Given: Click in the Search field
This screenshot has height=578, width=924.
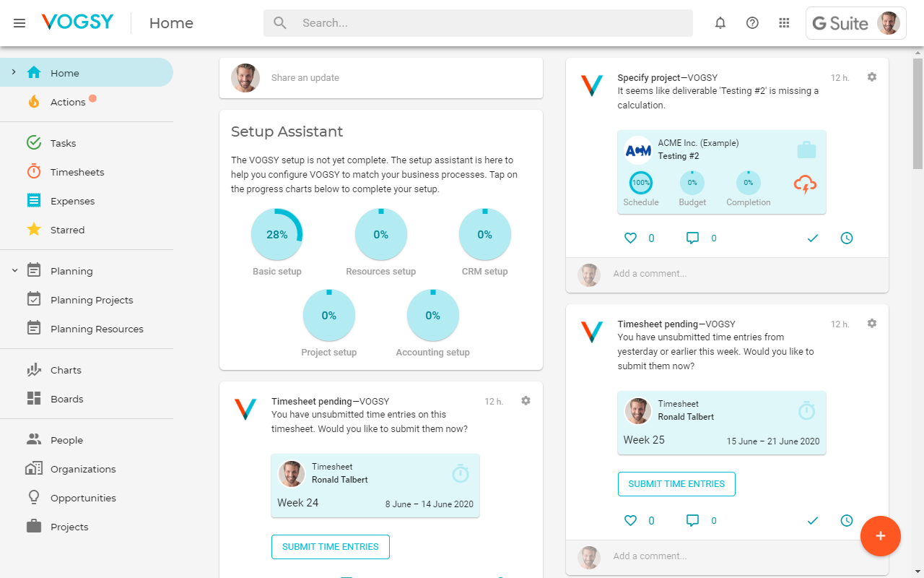Looking at the screenshot, I should (478, 23).
